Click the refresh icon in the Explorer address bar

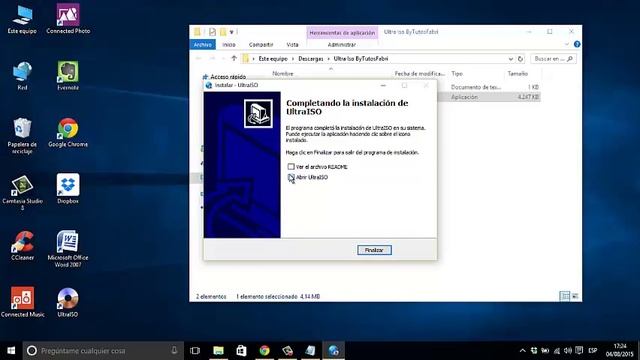point(520,59)
